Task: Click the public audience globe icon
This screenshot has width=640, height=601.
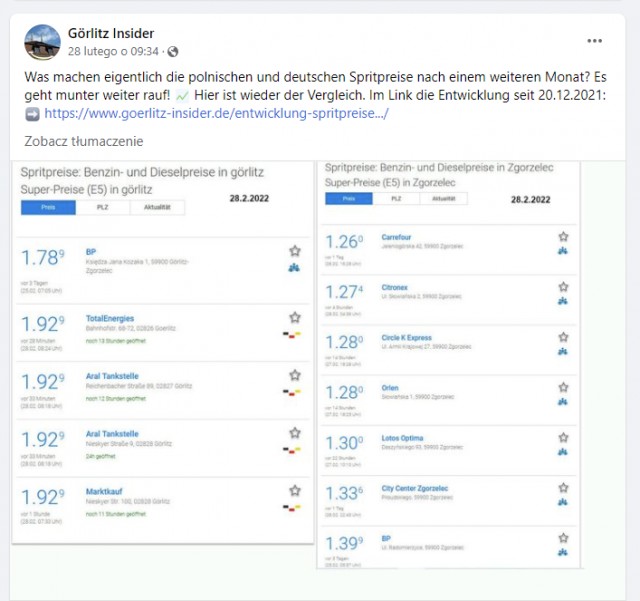Action: (173, 51)
